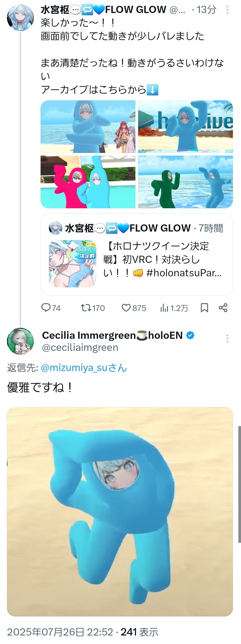Click the 241 表示 view count
241x644 pixels.
point(139,632)
